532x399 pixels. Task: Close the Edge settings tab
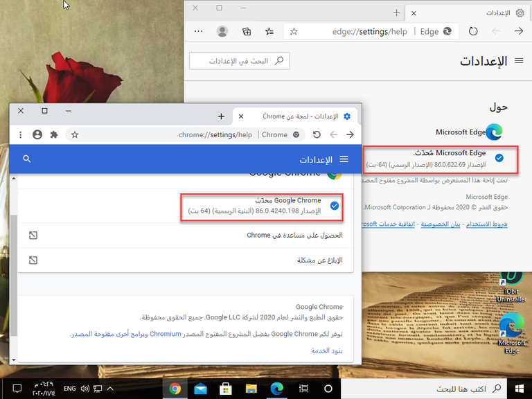[414, 13]
